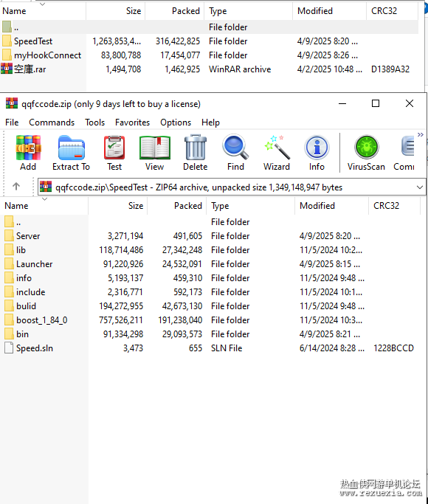Screen dimensions: 428x504
Task: Click the Find magnifier icon
Action: (x=235, y=147)
